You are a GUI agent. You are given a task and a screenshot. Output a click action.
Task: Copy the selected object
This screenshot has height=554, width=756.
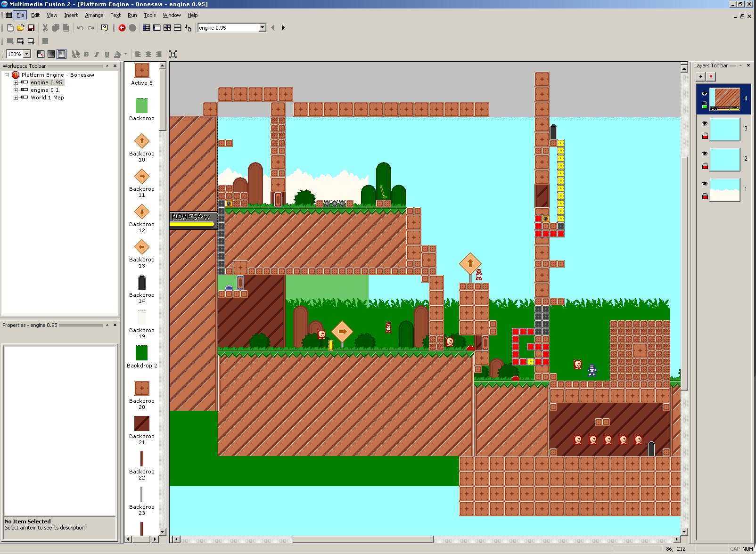pos(56,28)
